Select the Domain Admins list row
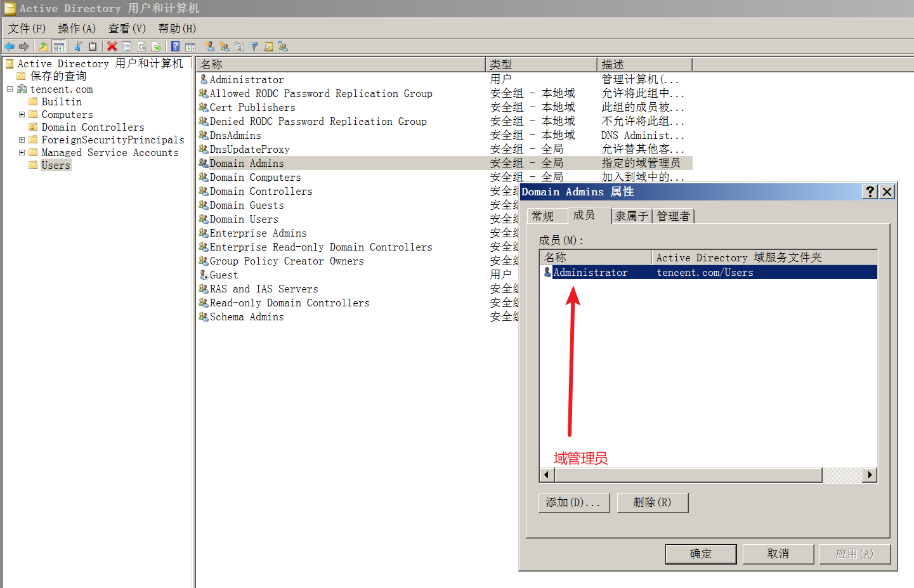 click(x=445, y=163)
